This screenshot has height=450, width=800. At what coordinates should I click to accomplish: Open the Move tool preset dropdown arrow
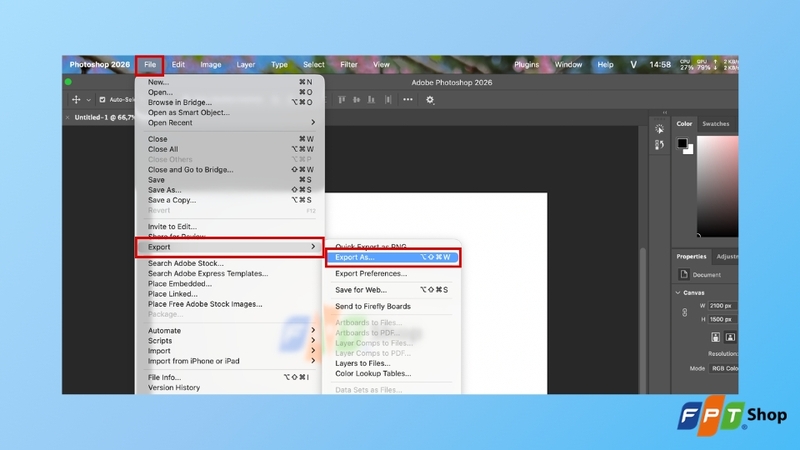(88, 100)
